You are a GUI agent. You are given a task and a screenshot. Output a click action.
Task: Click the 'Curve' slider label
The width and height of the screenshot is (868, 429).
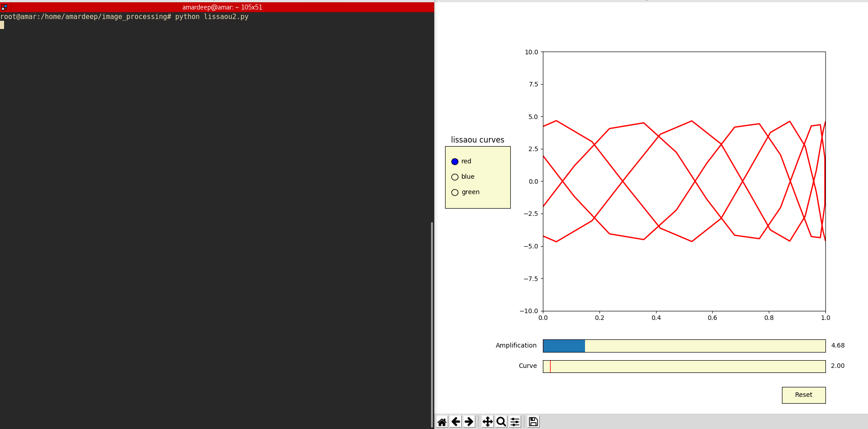[528, 366]
